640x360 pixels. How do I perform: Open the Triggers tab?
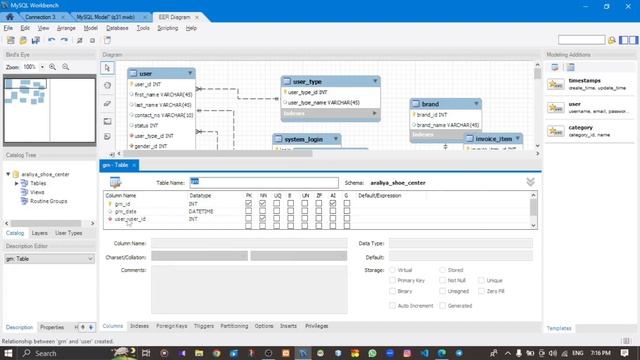pos(204,326)
